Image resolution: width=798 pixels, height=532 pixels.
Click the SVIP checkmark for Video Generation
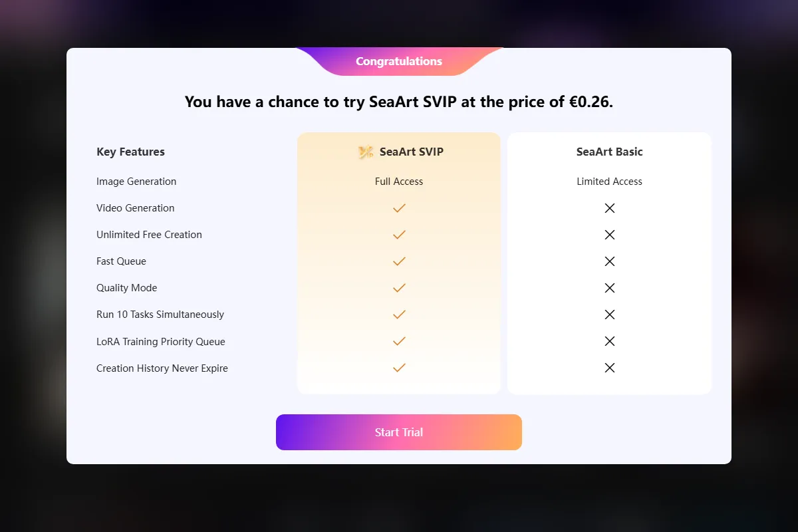click(x=399, y=208)
